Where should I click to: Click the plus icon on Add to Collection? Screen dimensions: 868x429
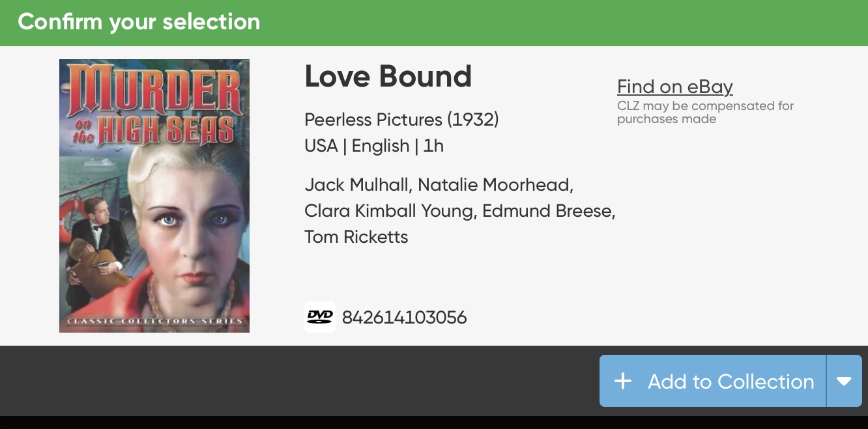tap(623, 381)
